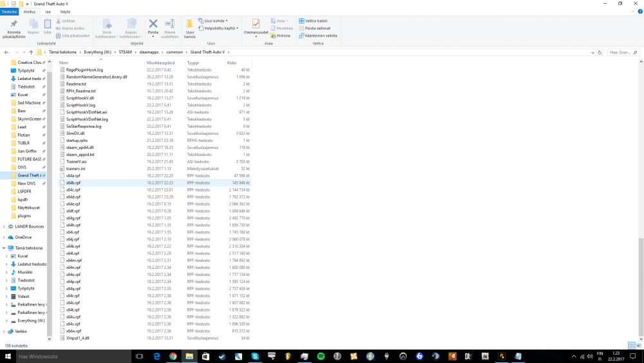Switch to large thumbnails view button
Viewport: 644px width, 363px height.
(639, 346)
